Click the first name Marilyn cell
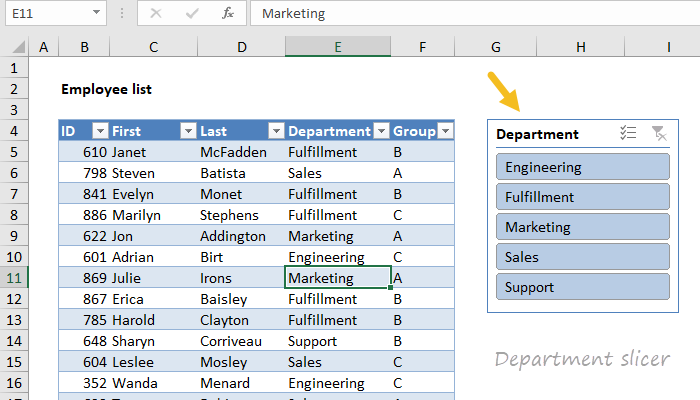The width and height of the screenshot is (700, 400). point(153,215)
